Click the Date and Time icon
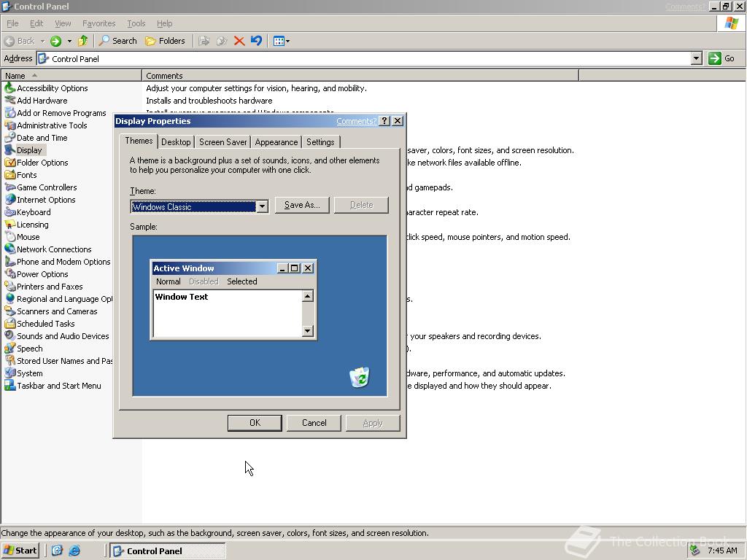 [x=10, y=137]
